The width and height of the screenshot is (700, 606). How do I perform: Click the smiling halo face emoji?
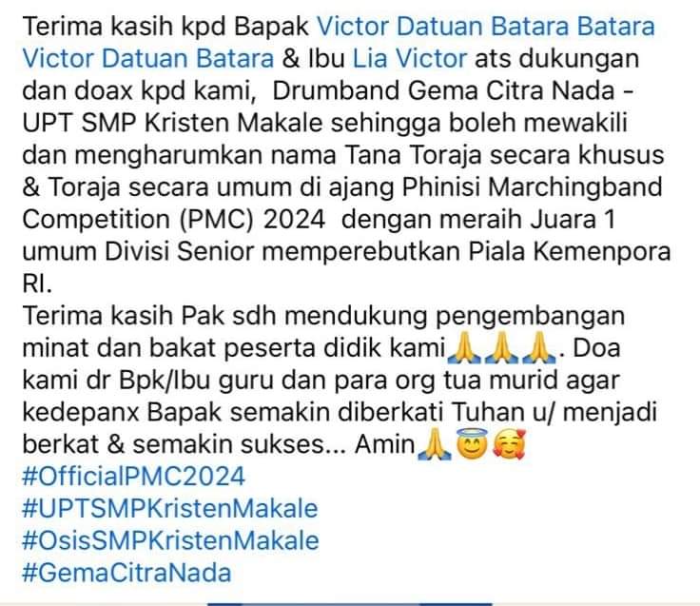click(472, 443)
